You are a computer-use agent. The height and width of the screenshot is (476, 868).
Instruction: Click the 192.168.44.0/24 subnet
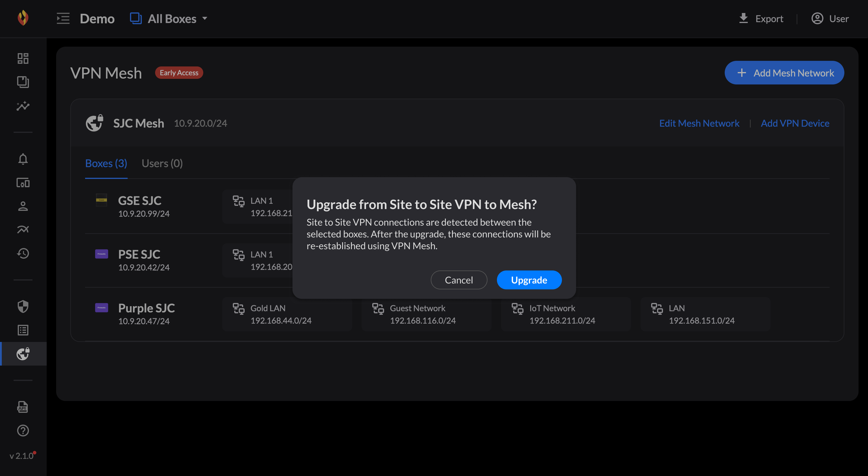[x=281, y=320]
